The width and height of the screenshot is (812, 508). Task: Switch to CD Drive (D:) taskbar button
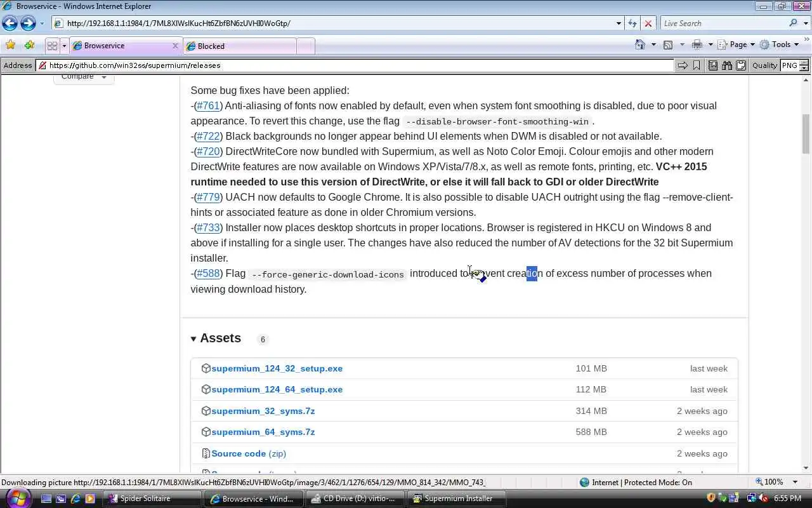[355, 498]
